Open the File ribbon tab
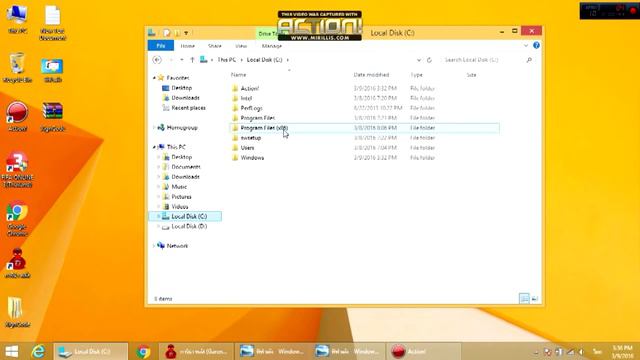The height and width of the screenshot is (360, 640). point(161,46)
